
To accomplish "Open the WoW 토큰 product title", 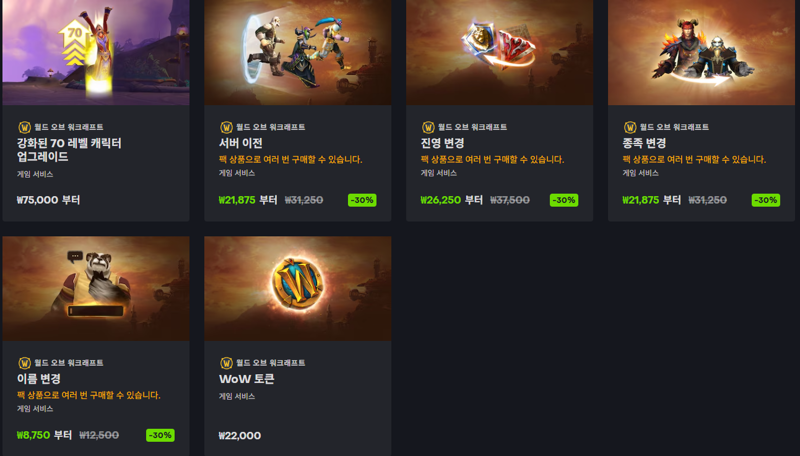I will coord(247,378).
